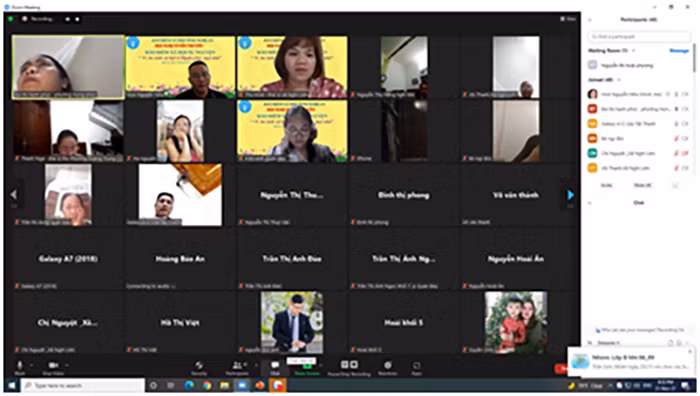Click green encryption shield icon top left
Viewport: 700px width, 396px height.
11,19
